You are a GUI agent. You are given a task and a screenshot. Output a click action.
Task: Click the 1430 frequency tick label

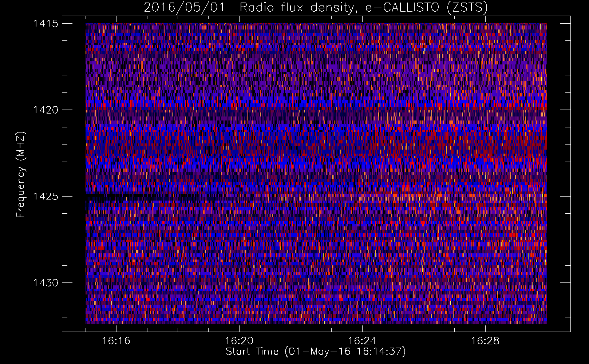coord(46,283)
